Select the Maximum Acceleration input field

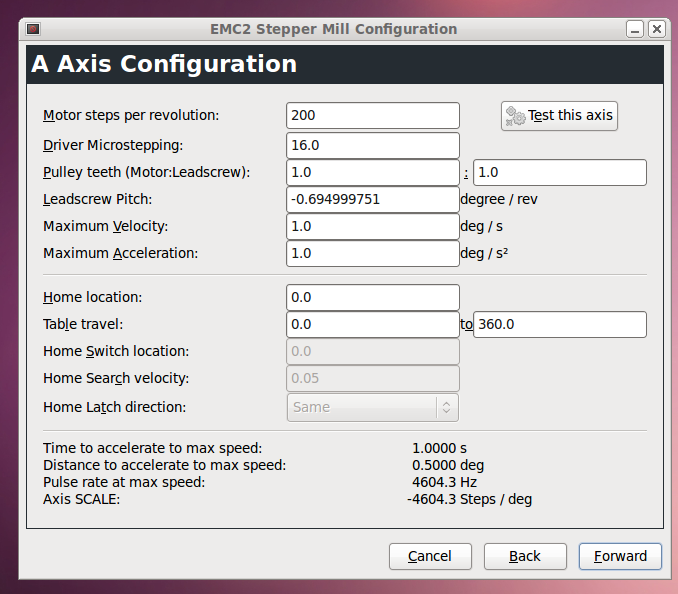pyautogui.click(x=372, y=253)
